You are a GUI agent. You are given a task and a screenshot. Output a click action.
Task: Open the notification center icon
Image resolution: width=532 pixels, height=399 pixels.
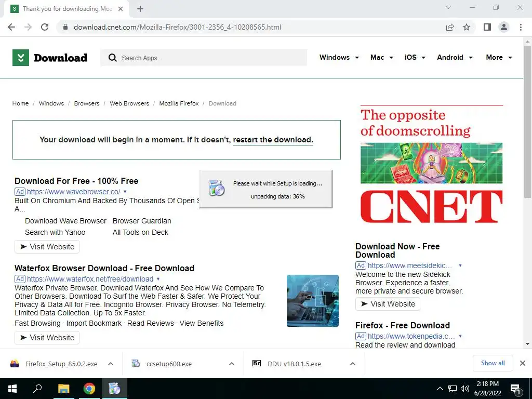[516, 390]
